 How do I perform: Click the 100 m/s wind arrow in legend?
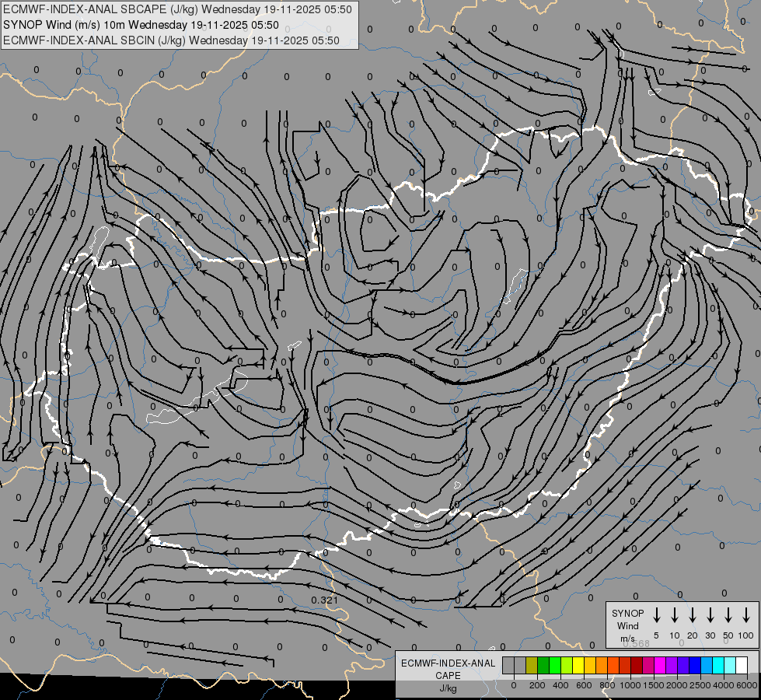[x=746, y=615]
